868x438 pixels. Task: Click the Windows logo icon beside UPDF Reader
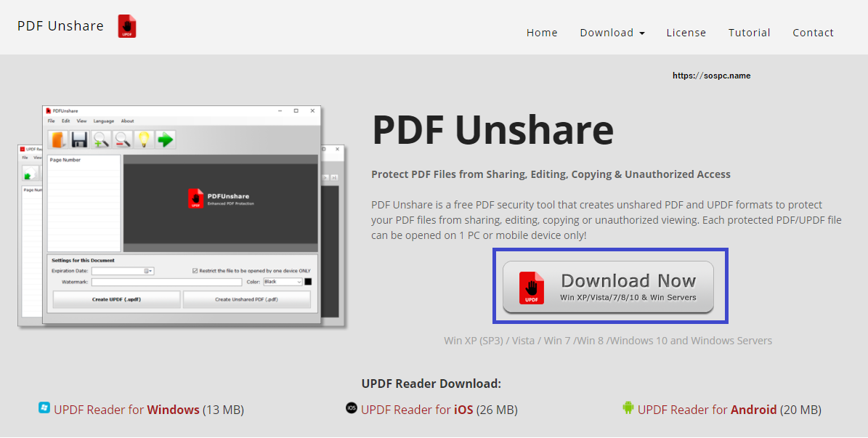click(x=44, y=408)
